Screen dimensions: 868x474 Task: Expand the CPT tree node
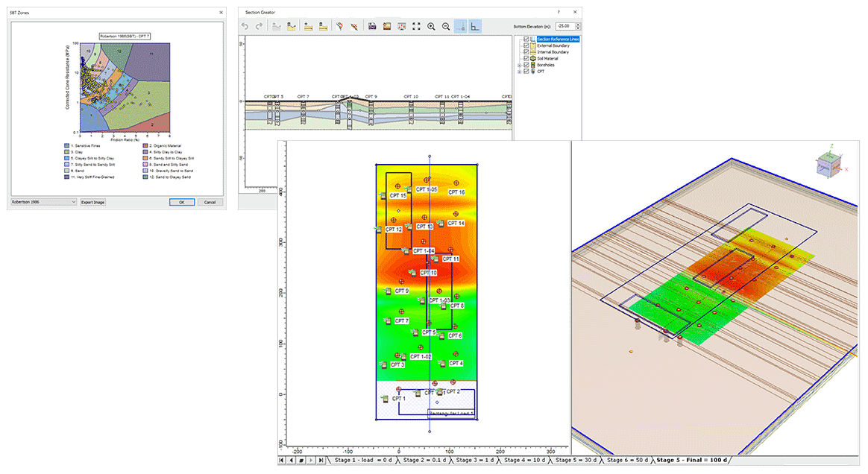pyautogui.click(x=519, y=71)
